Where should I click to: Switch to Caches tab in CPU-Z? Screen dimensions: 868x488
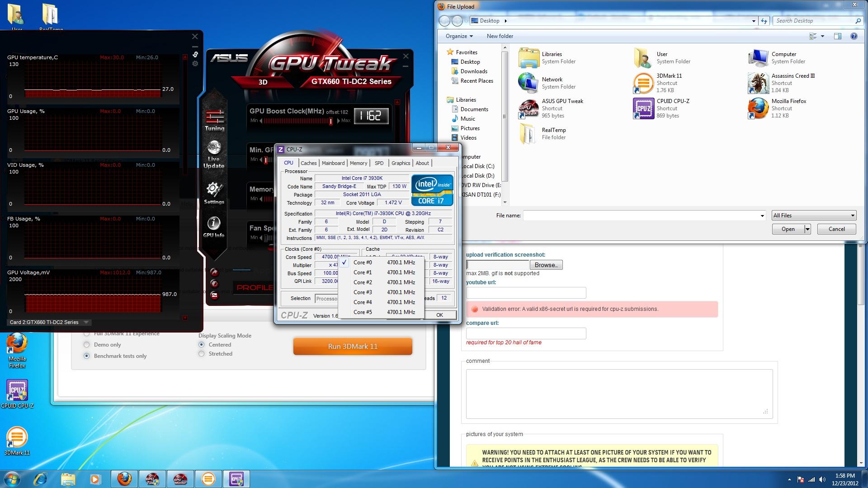pyautogui.click(x=309, y=163)
